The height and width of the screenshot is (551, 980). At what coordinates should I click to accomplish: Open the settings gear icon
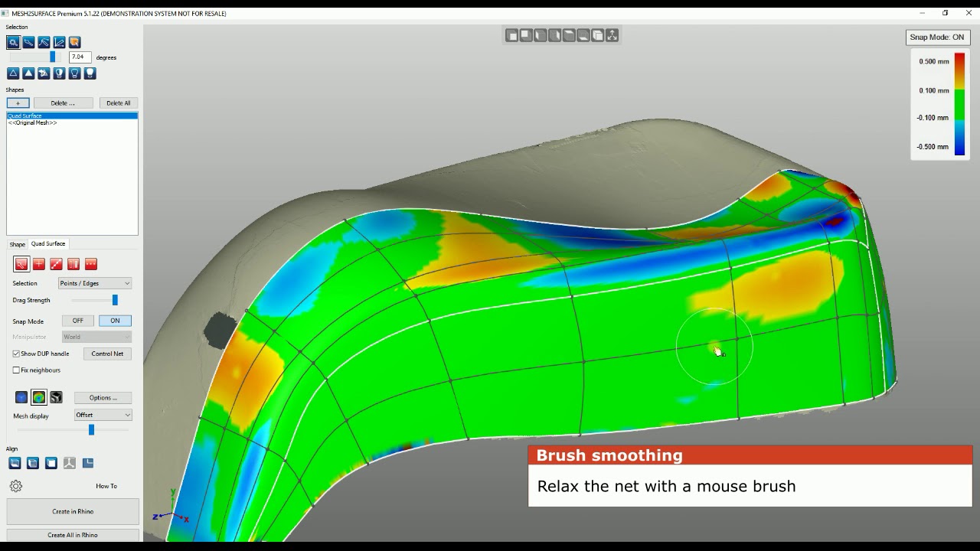(16, 486)
